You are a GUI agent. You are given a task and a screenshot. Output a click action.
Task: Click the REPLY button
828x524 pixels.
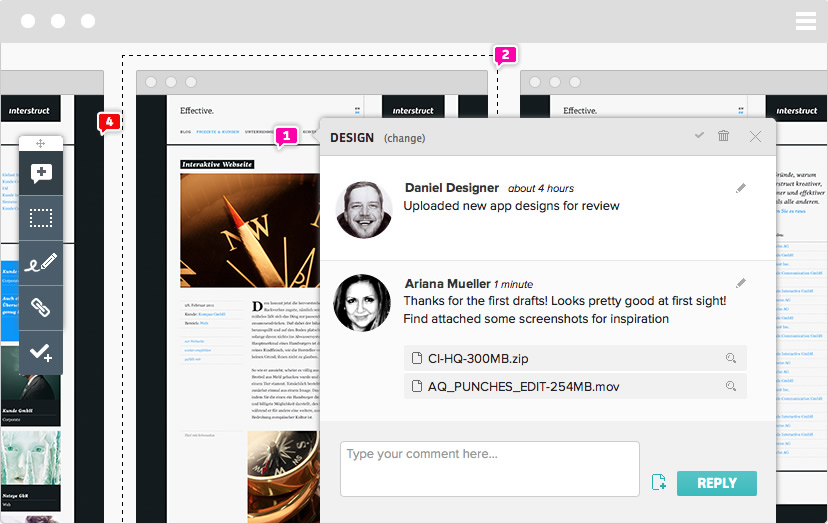717,483
